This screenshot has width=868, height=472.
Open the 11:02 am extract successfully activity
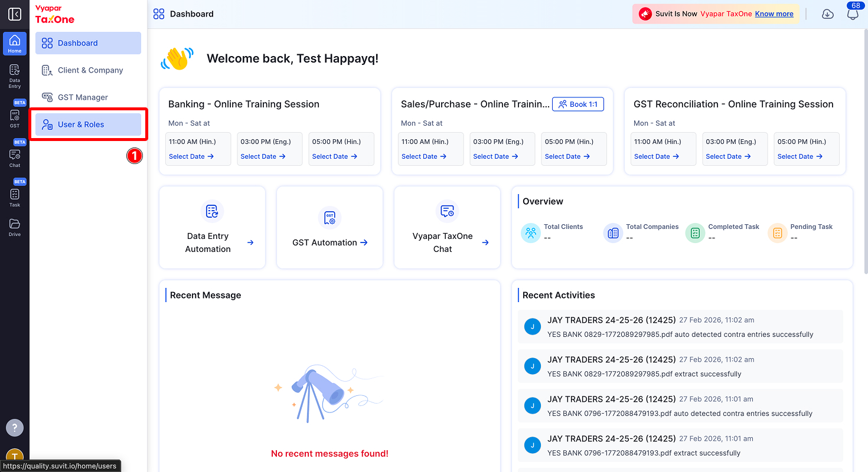point(680,366)
